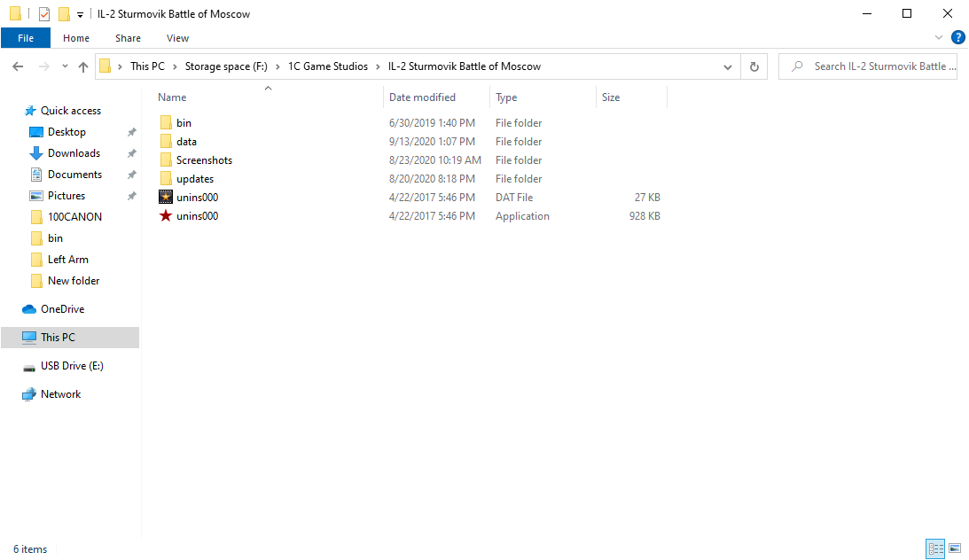
Task: Open recent locations dropdown arrow
Action: (x=65, y=66)
